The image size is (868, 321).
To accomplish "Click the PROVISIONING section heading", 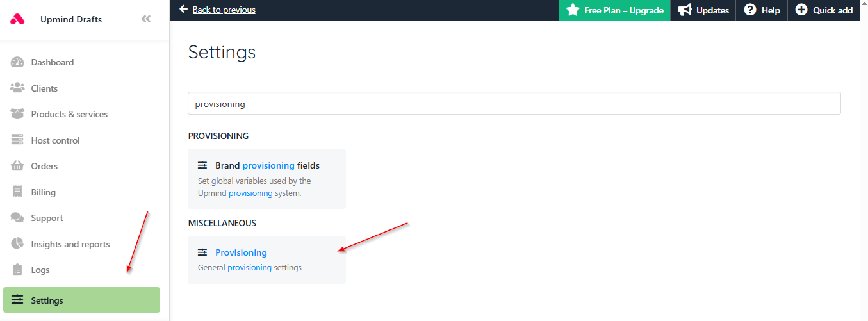I will 218,136.
